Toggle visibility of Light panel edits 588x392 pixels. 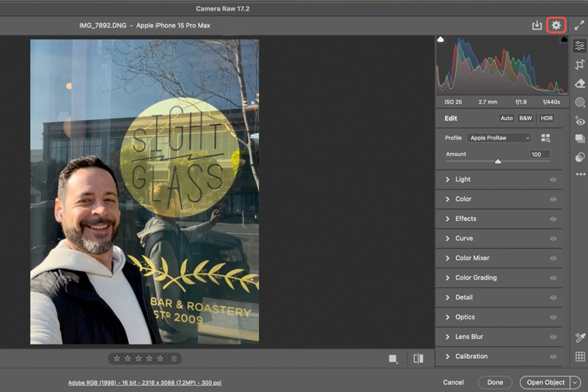[x=553, y=180]
